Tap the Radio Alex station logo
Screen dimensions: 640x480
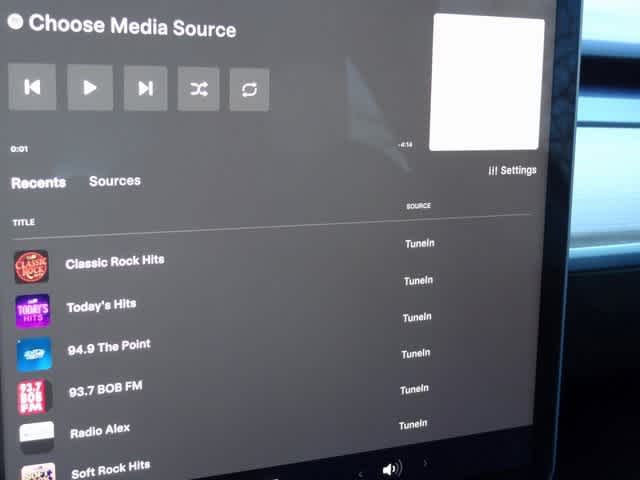click(x=37, y=435)
